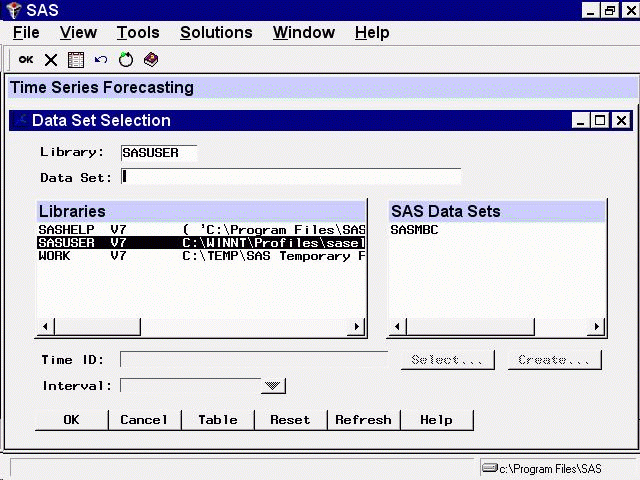Select the WORK library row
Image resolution: width=640 pixels, height=480 pixels.
(201, 256)
